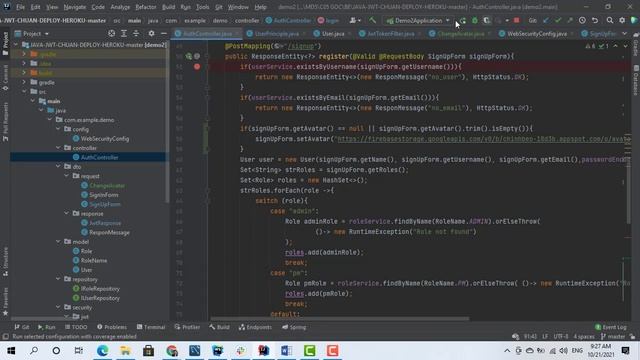Open IDE settings gear in main toolbar
Viewport: 640px width, 360px height.
[622, 20]
